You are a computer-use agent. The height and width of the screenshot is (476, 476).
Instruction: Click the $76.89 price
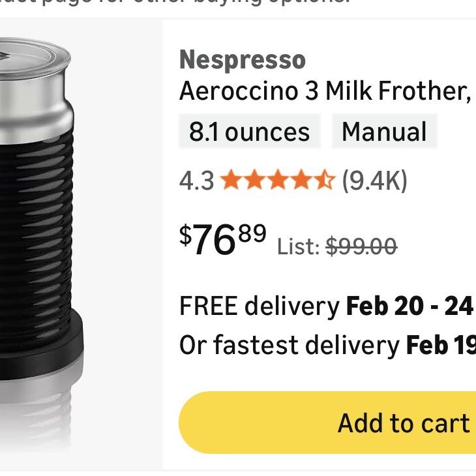point(223,239)
